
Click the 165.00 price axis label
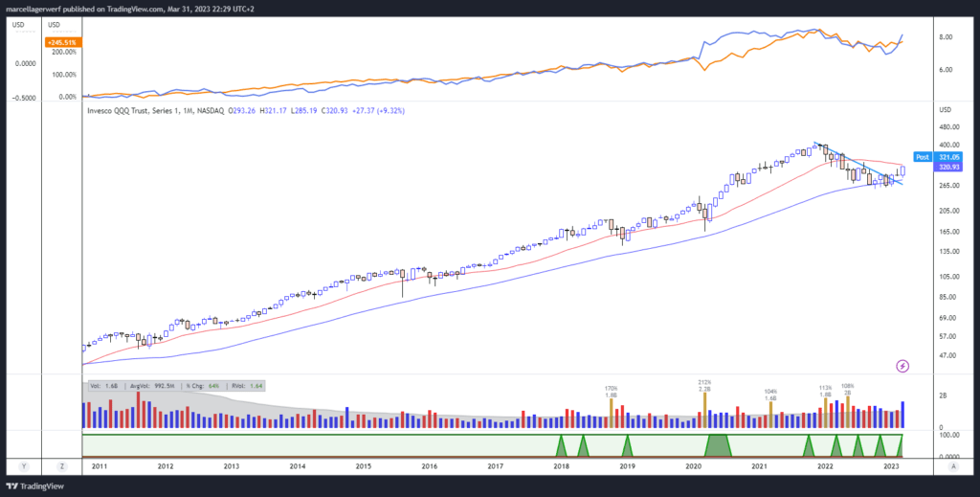(949, 232)
